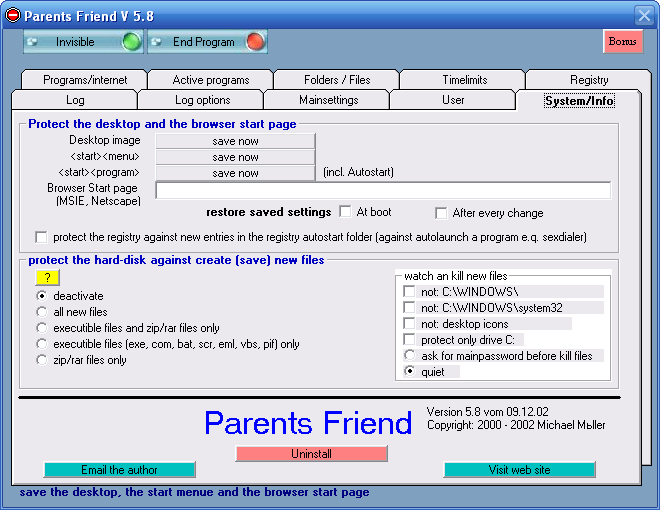This screenshot has height=510, width=660.
Task: Click the Parents Friend title bar icon
Action: click(13, 16)
